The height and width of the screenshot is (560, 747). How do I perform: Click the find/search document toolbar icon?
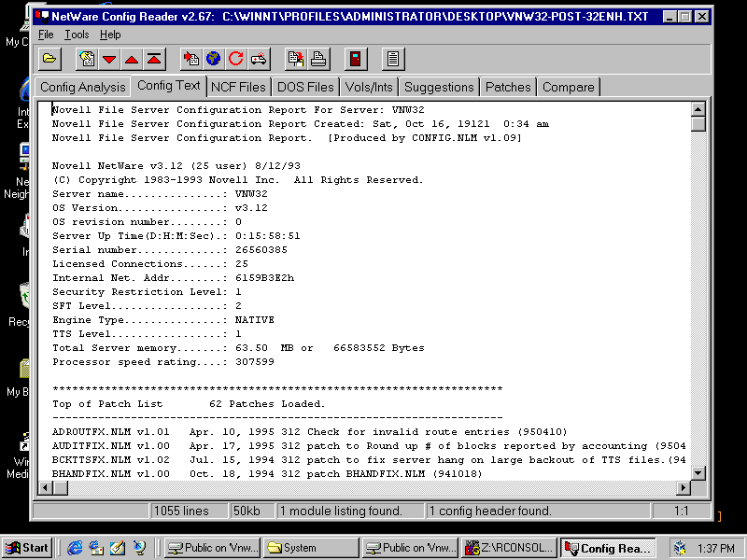87,59
